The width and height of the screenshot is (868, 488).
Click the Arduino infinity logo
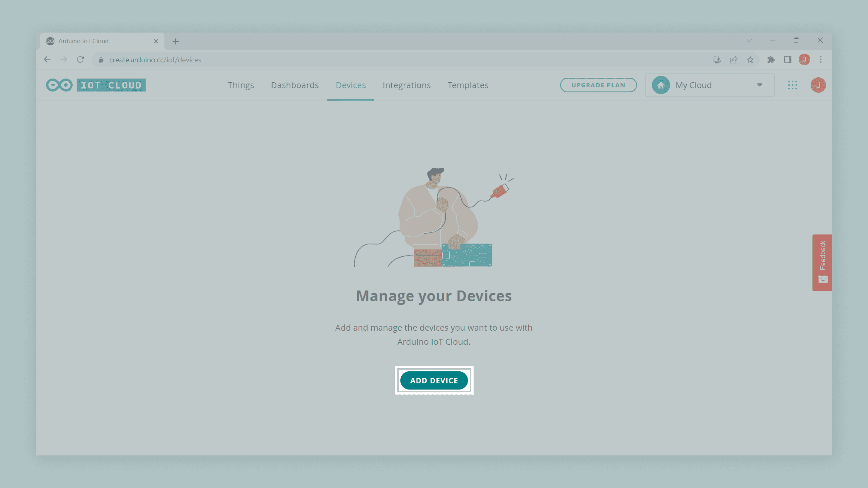59,85
